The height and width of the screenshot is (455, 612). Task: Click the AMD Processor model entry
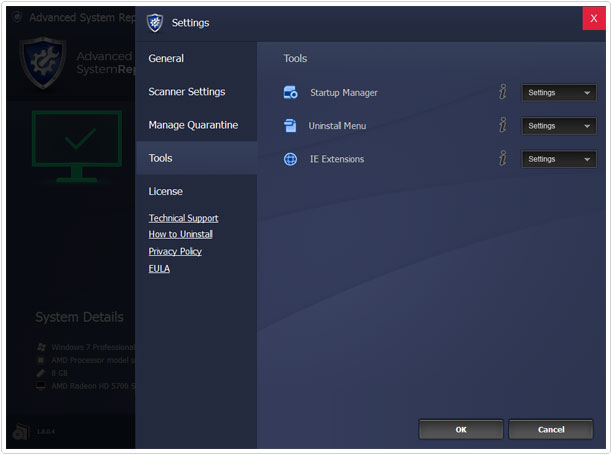[93, 360]
